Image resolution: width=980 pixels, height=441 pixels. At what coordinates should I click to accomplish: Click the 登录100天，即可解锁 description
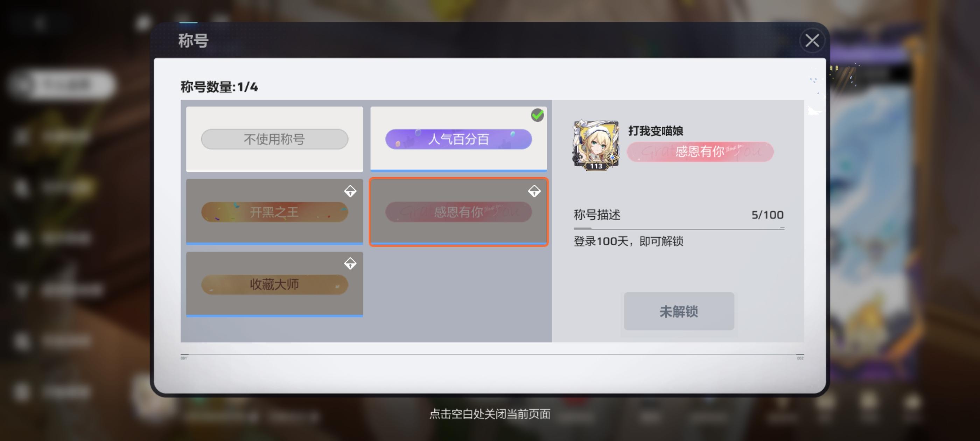tap(628, 241)
